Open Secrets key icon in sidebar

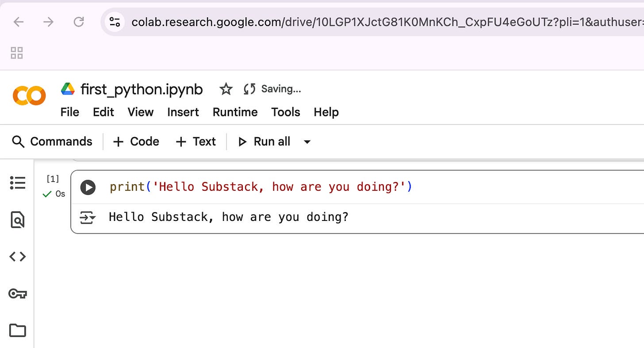click(18, 294)
